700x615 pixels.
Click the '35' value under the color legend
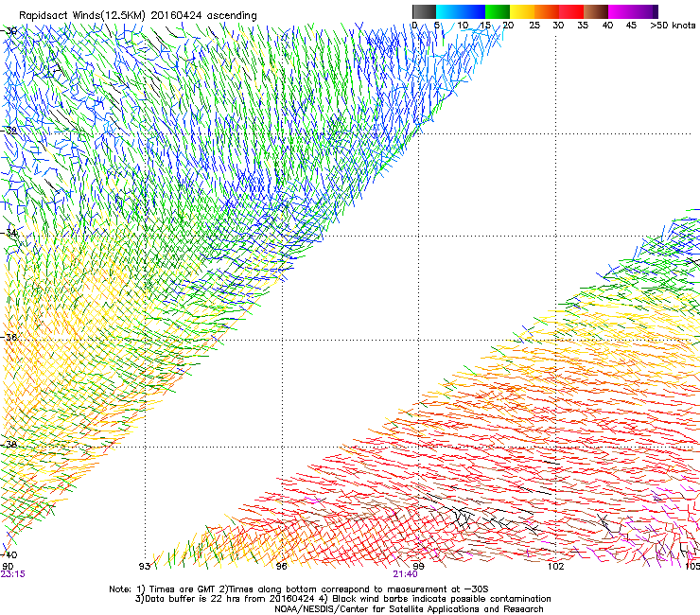pyautogui.click(x=583, y=26)
